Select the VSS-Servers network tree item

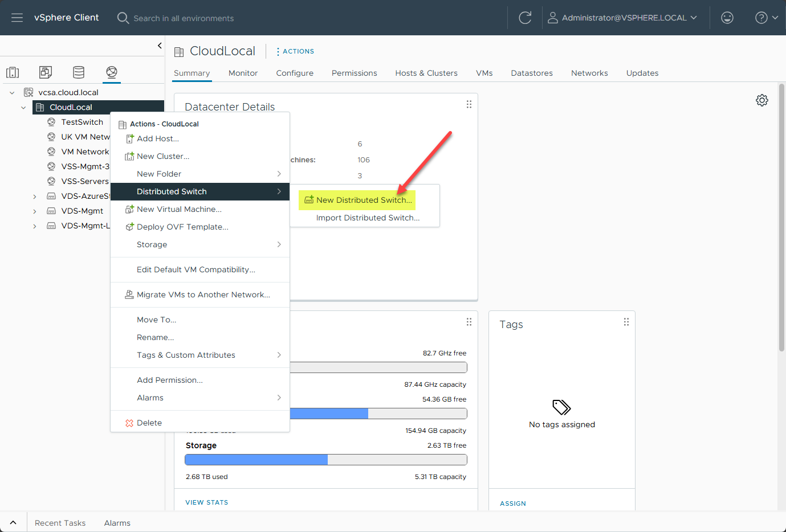point(85,181)
